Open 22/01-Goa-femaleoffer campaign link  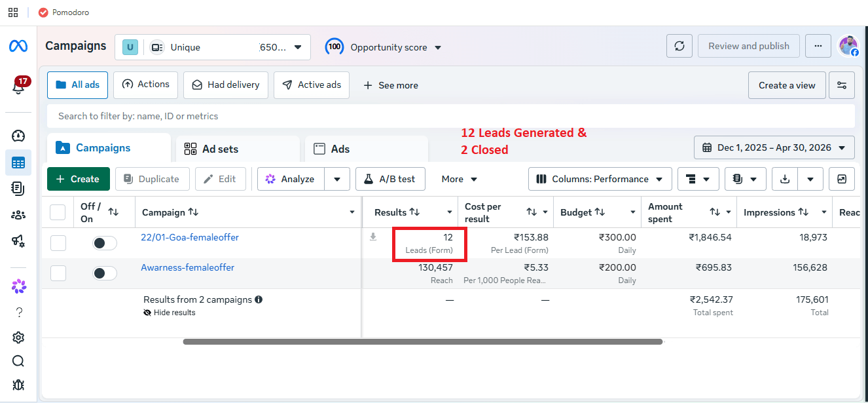pos(190,237)
